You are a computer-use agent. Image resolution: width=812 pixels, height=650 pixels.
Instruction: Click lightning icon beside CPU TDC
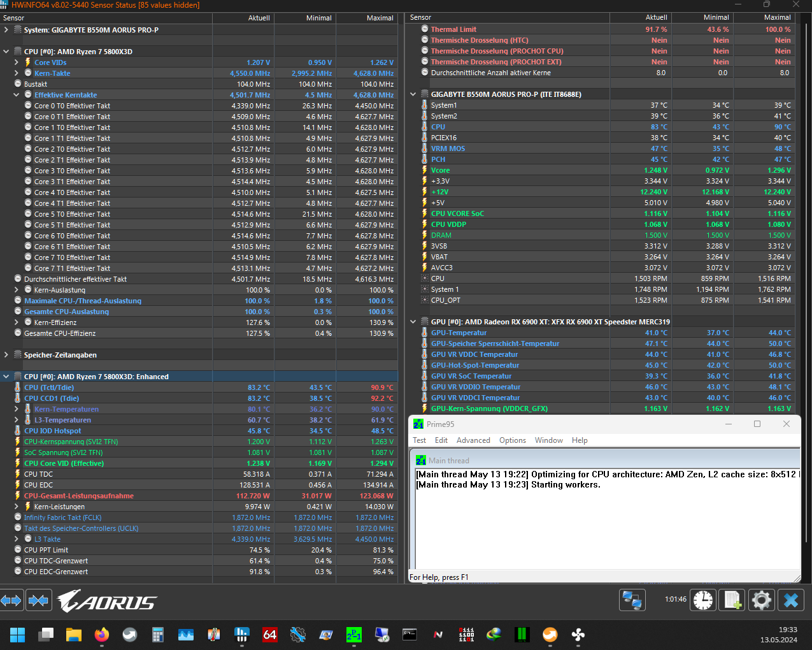[18, 474]
